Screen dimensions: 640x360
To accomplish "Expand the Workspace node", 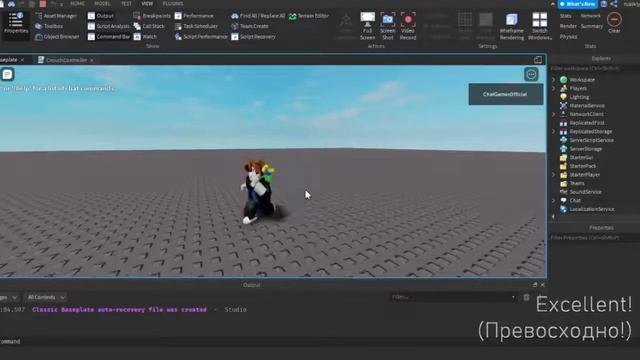I will (554, 80).
